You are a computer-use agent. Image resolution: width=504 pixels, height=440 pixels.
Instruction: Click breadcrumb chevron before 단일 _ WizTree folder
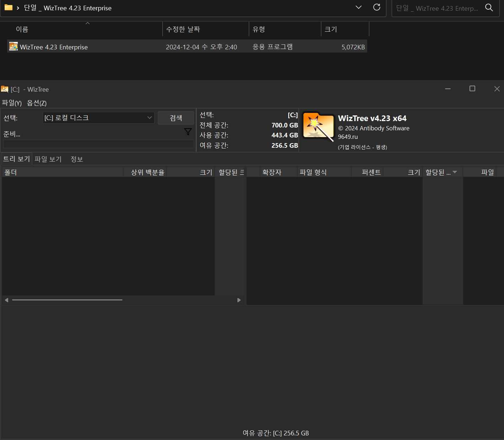[x=18, y=8]
